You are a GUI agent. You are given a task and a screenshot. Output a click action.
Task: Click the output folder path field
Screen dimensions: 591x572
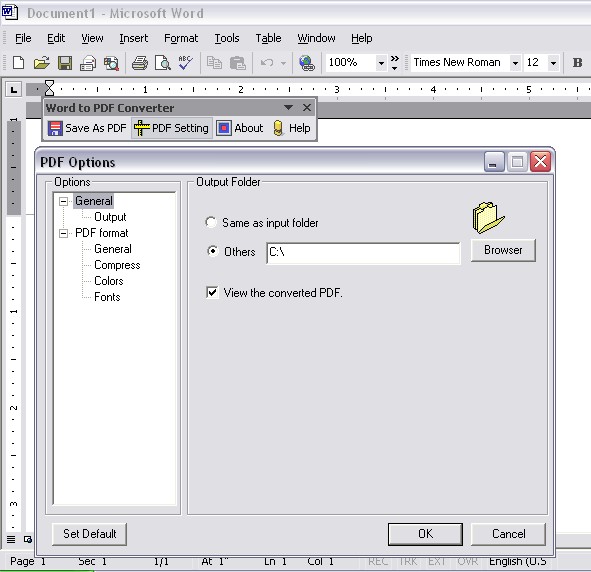click(363, 253)
